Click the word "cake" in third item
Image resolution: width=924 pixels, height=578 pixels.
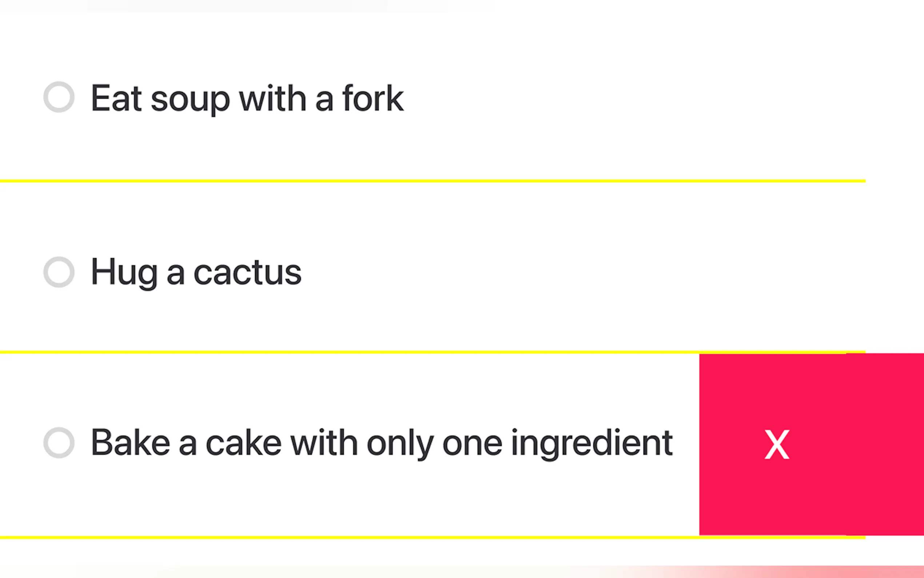pos(243,443)
